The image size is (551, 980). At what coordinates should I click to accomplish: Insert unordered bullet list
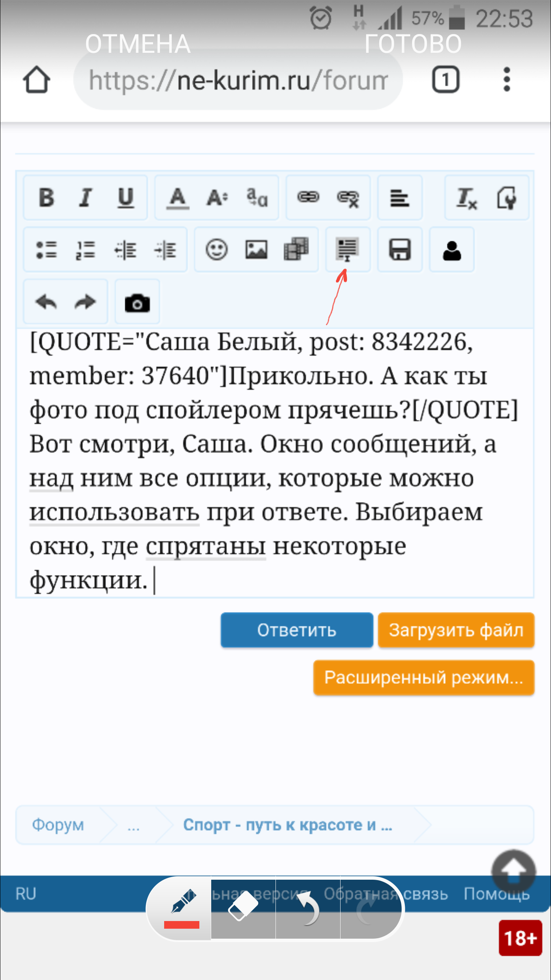pos(47,250)
